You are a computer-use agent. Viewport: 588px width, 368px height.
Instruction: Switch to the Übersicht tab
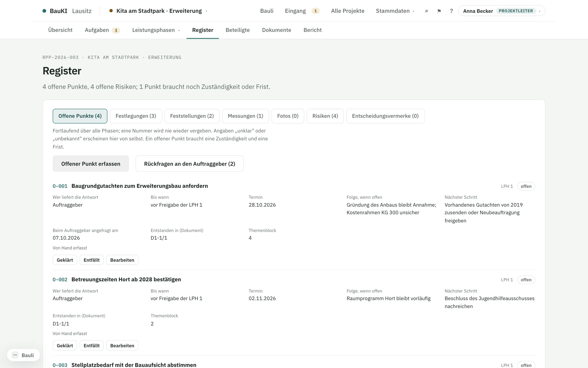point(60,30)
